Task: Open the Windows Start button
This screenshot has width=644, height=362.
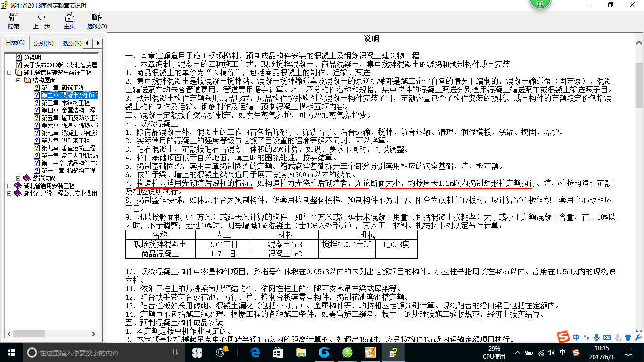Action: (11, 352)
